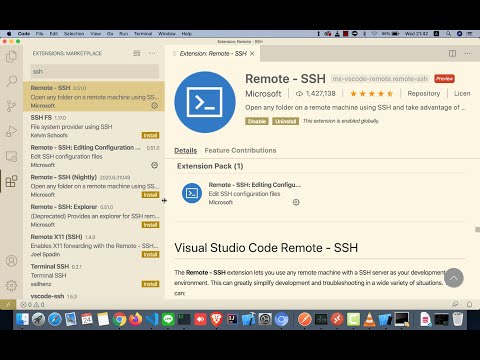The width and height of the screenshot is (480, 360).
Task: Click the Preview badge
Action: click(444, 79)
